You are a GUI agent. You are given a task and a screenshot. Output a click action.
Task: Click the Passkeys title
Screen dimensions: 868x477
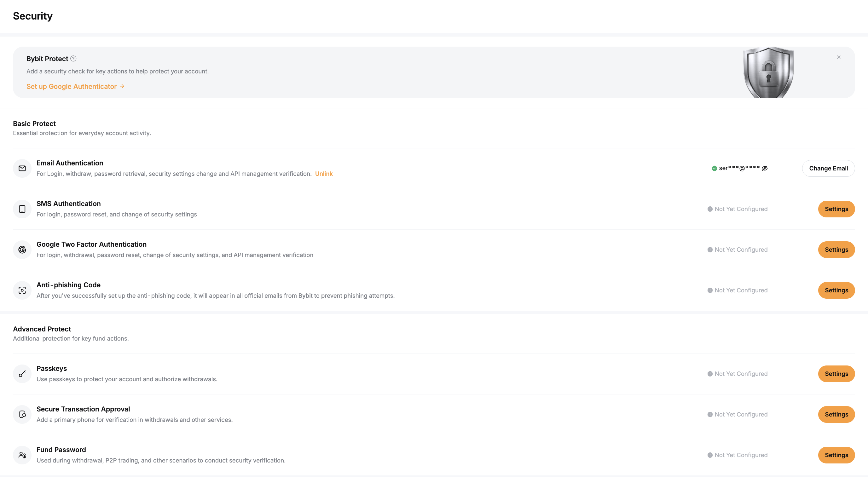[x=52, y=369]
